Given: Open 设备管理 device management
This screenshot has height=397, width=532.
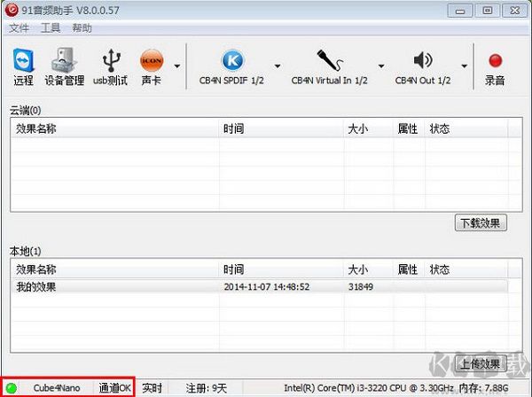Looking at the screenshot, I should click(65, 66).
